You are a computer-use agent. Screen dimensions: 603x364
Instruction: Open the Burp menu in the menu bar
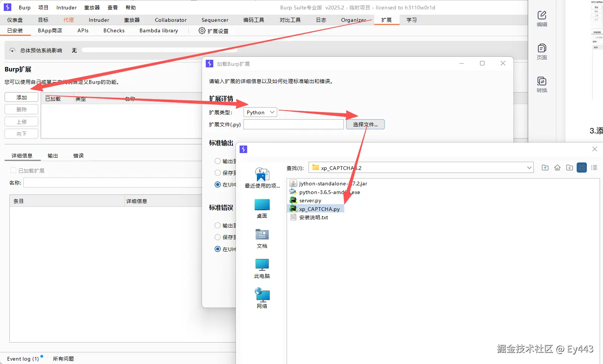[x=25, y=8]
